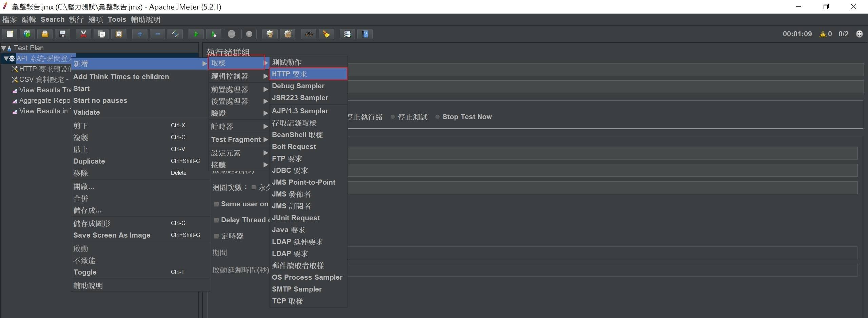Choose HTTP 要求 sampler
The height and width of the screenshot is (318, 868).
click(x=308, y=74)
